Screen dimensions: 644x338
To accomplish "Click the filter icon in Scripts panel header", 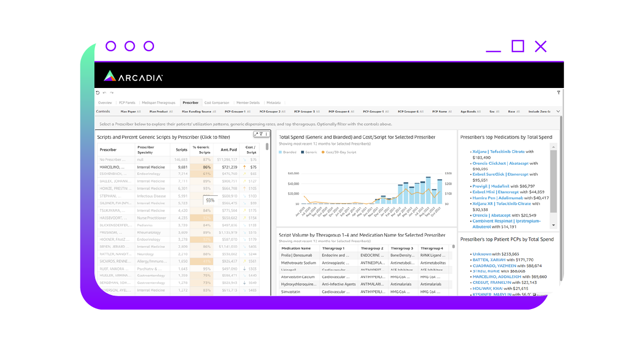I will point(261,134).
